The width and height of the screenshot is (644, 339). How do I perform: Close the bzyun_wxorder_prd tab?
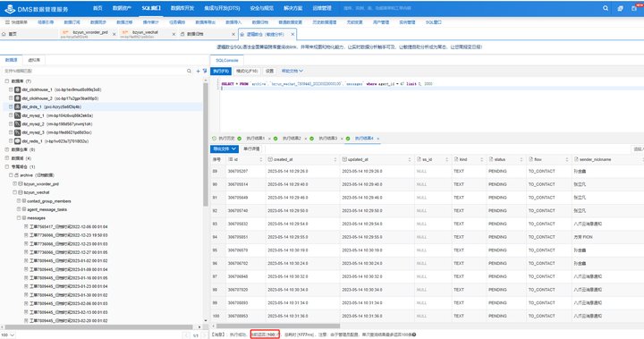pos(114,35)
